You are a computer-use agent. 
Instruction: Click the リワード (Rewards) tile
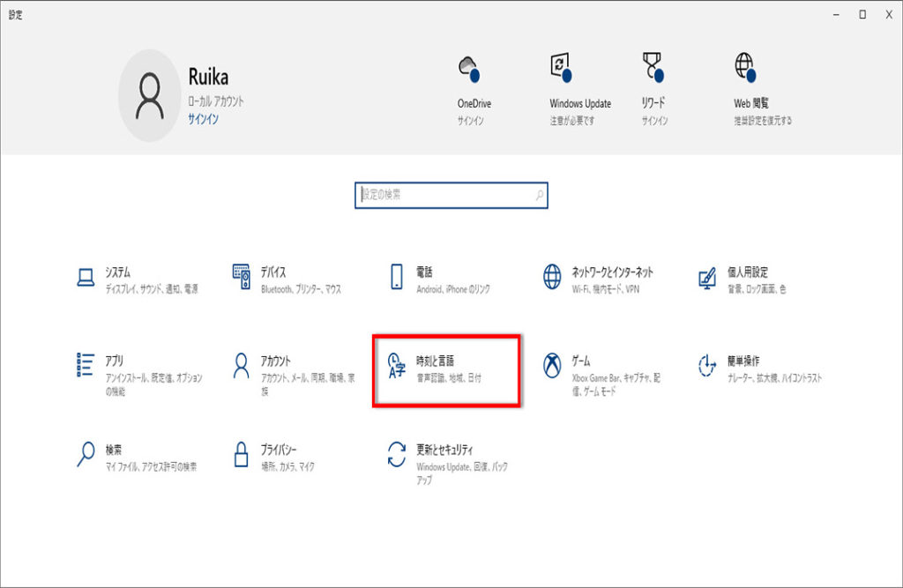(653, 88)
